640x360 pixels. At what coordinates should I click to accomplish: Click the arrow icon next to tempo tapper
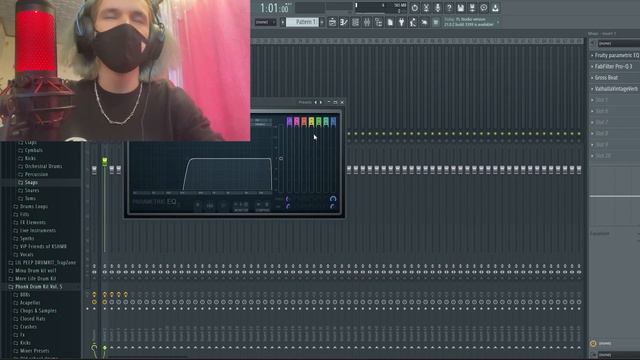(x=424, y=22)
